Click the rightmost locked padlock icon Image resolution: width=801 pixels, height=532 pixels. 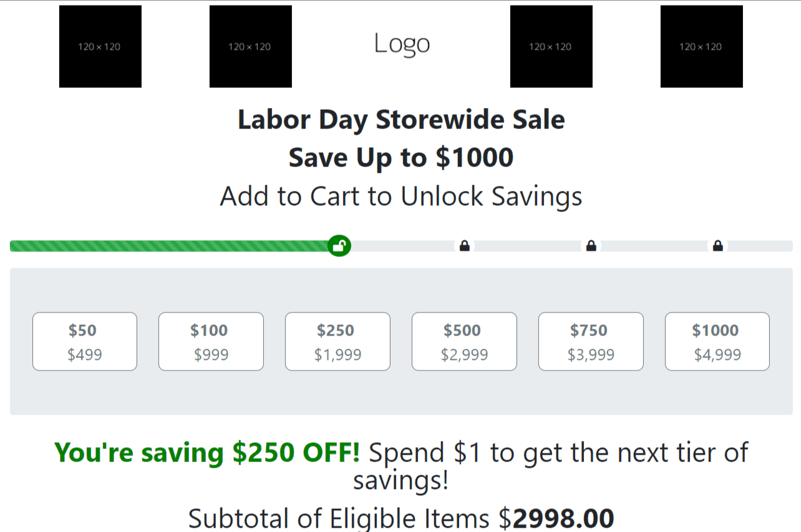click(x=717, y=246)
